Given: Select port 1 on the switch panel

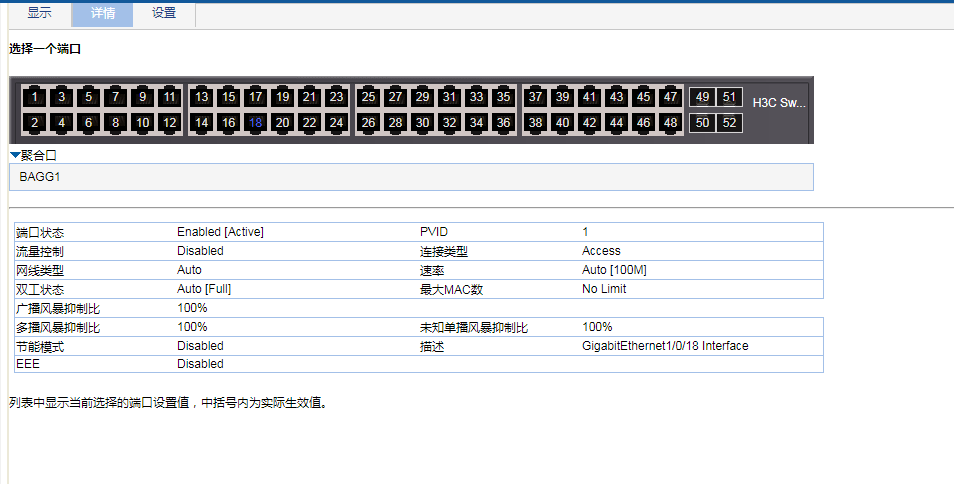Looking at the screenshot, I should [35, 97].
